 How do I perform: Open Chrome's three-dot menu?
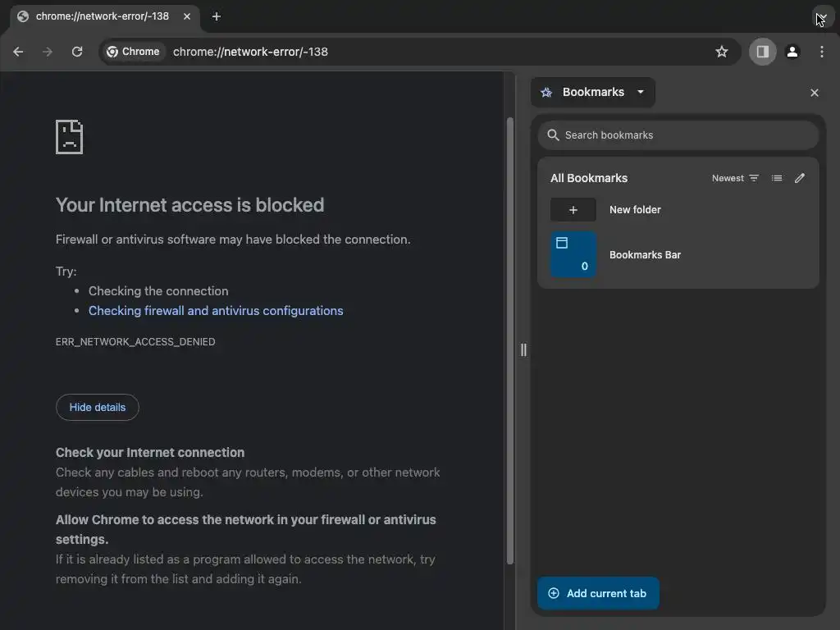click(822, 52)
